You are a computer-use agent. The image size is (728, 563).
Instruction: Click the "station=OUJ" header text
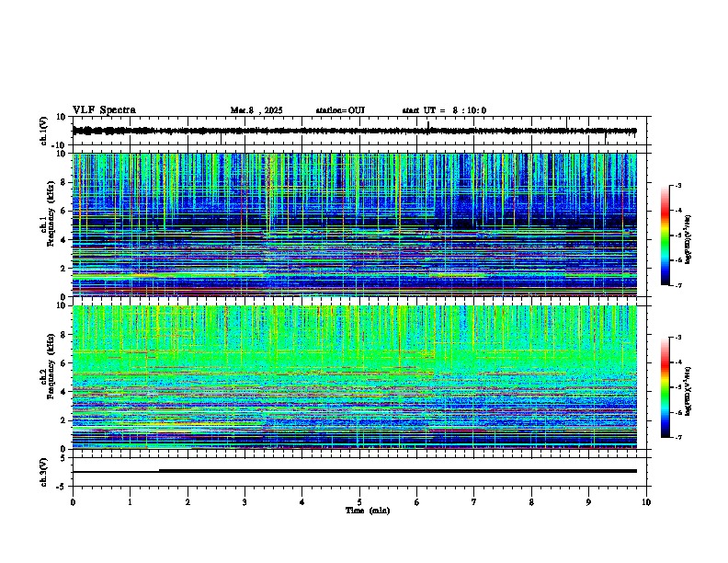point(340,110)
